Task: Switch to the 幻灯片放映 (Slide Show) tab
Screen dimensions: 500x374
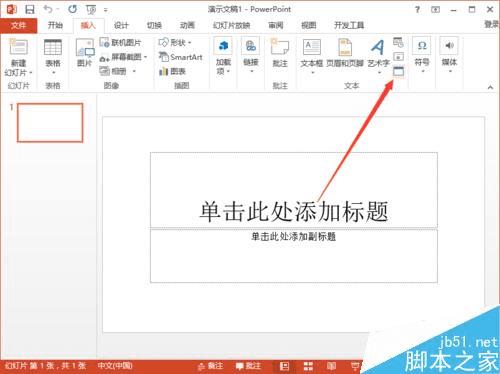Action: (231, 25)
